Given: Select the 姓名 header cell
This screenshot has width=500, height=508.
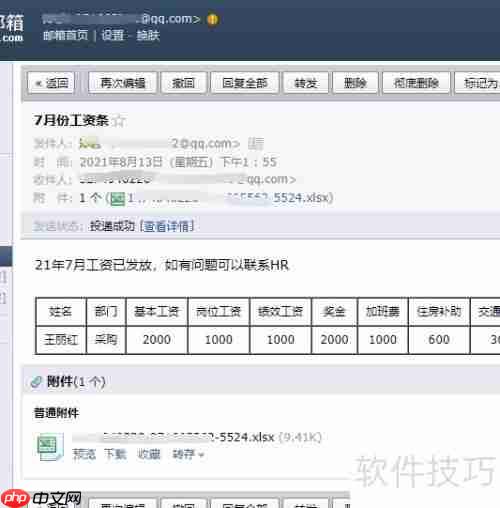Looking at the screenshot, I should tap(61, 312).
